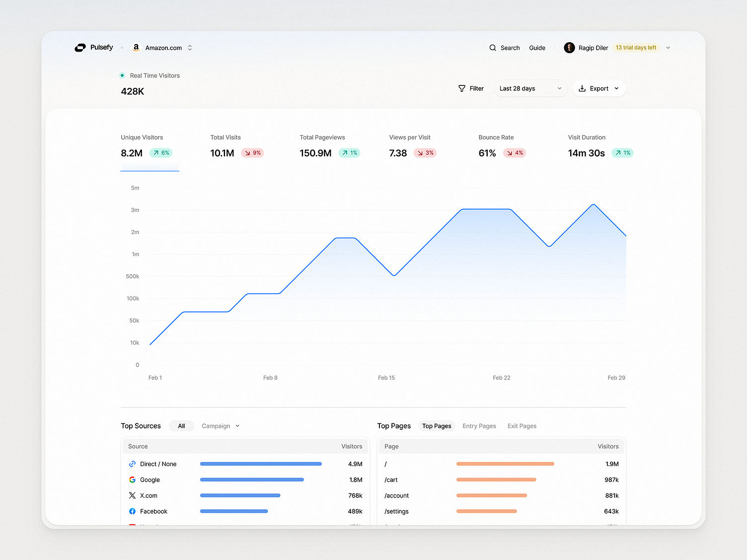Click the X.com logo icon
The image size is (747, 560).
132,495
